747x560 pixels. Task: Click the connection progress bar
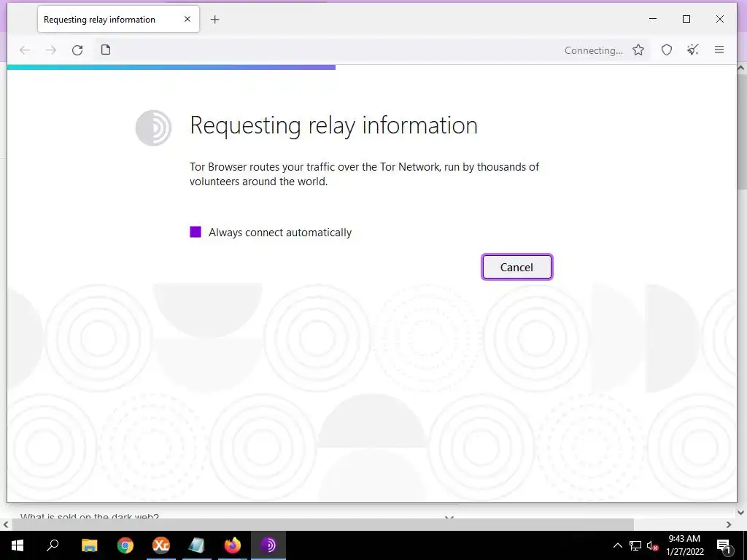[171, 68]
